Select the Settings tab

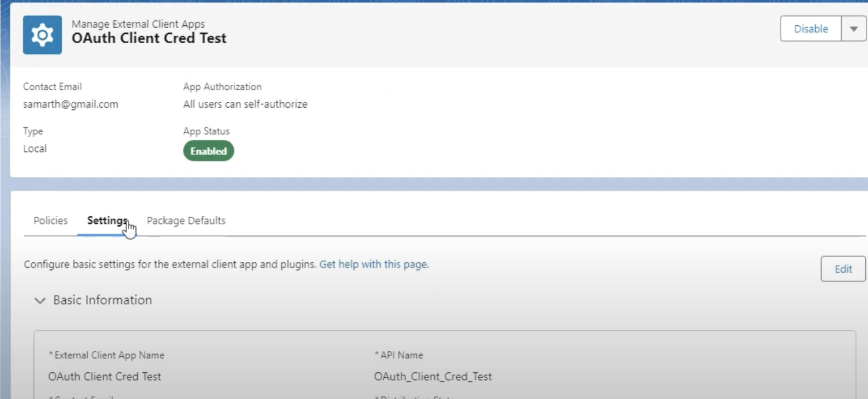click(107, 221)
